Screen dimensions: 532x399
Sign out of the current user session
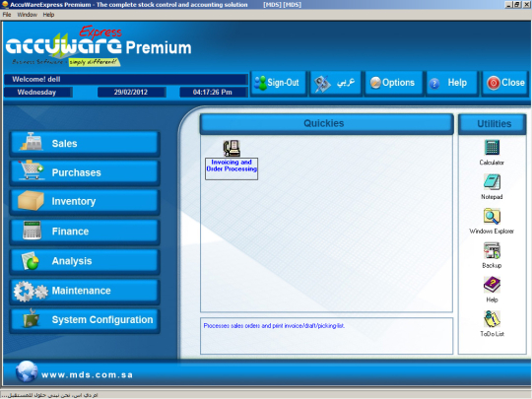coord(278,83)
